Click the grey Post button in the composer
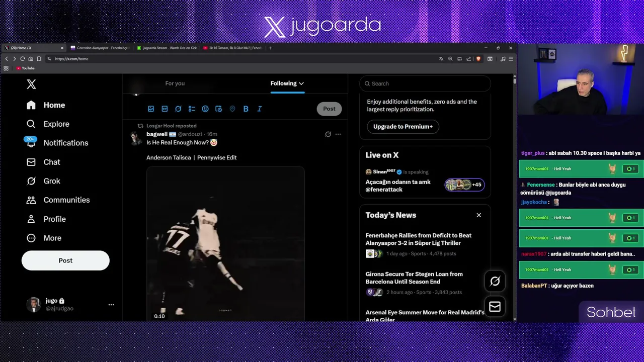Image resolution: width=644 pixels, height=362 pixels. [329, 109]
